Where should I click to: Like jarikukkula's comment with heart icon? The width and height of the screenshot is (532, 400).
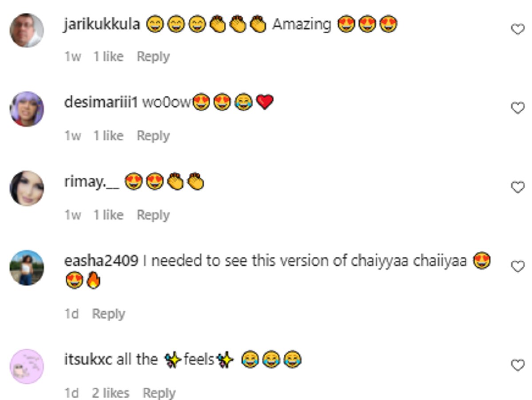pos(517,29)
